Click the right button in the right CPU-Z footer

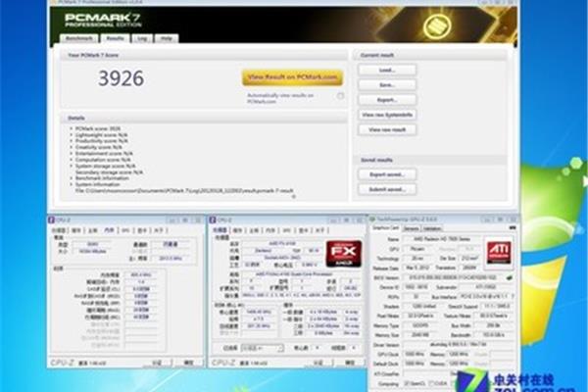[x=350, y=363]
